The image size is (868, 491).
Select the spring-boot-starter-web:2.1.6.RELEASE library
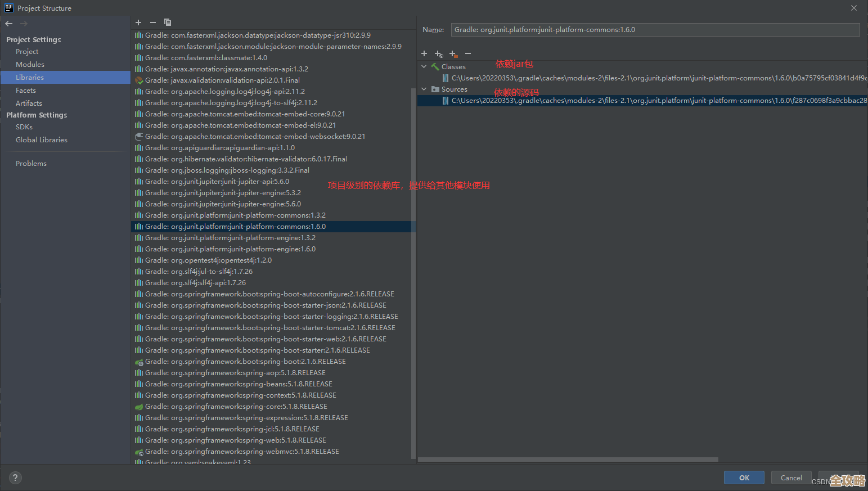click(x=266, y=339)
